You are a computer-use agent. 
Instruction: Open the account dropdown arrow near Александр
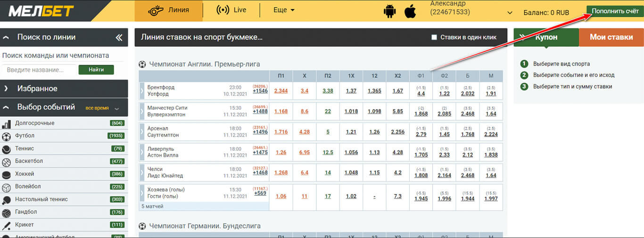point(510,13)
